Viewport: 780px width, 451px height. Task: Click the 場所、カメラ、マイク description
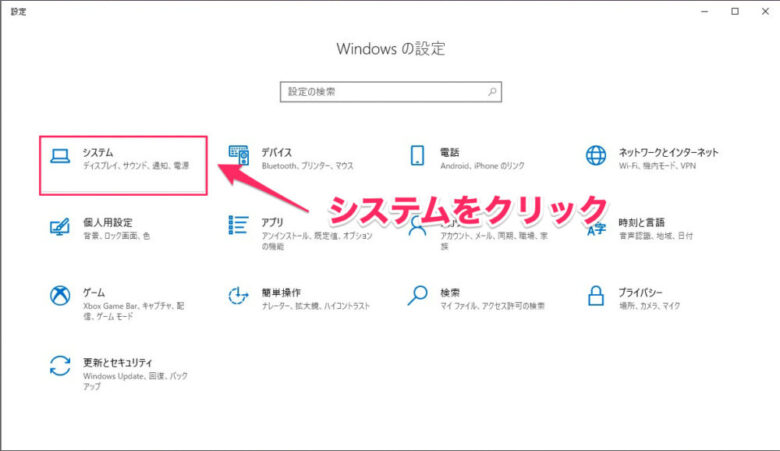click(649, 306)
